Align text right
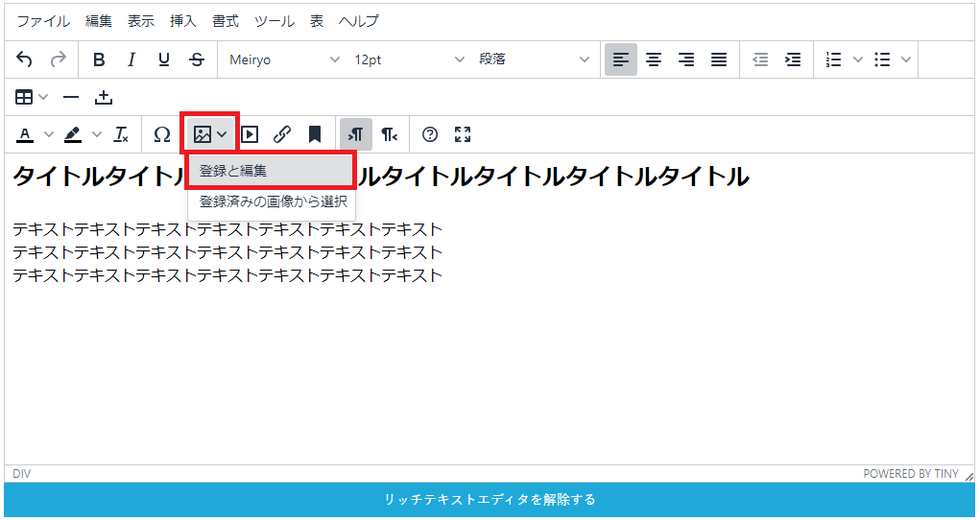 (686, 60)
